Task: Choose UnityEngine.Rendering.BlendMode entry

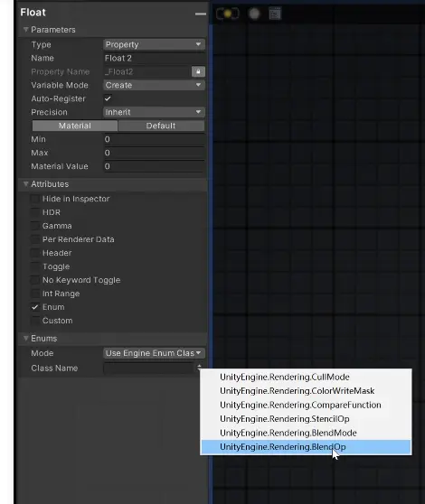Action: pyautogui.click(x=306, y=433)
